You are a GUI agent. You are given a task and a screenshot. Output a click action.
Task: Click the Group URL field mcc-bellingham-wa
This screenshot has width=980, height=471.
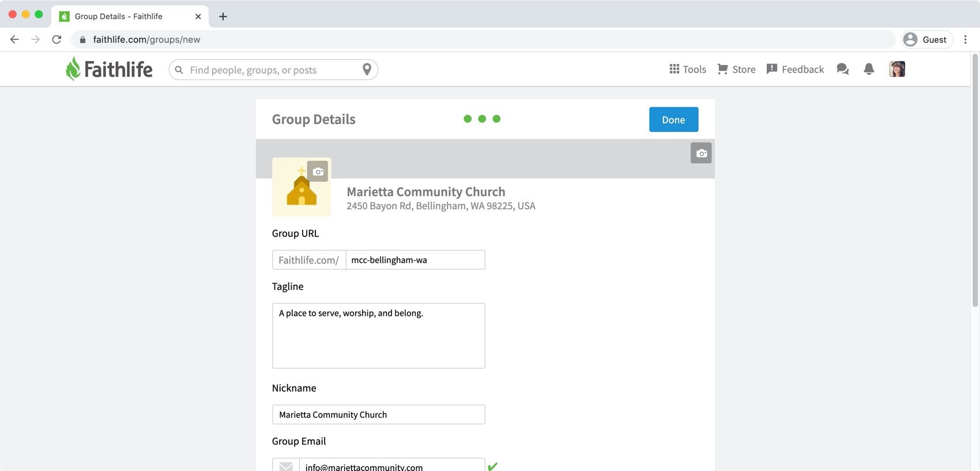(x=415, y=260)
